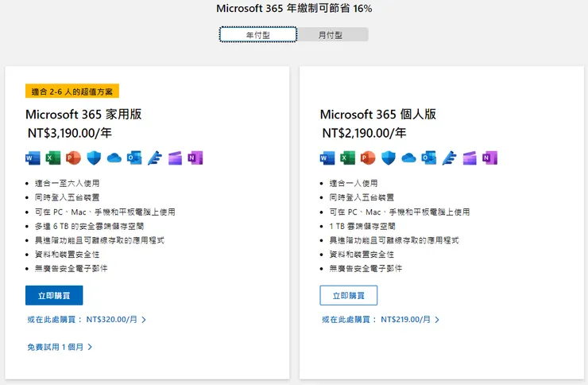Click 同時登入五台裝置 bullet in 個人版 card
This screenshot has width=588, height=385.
(x=362, y=197)
